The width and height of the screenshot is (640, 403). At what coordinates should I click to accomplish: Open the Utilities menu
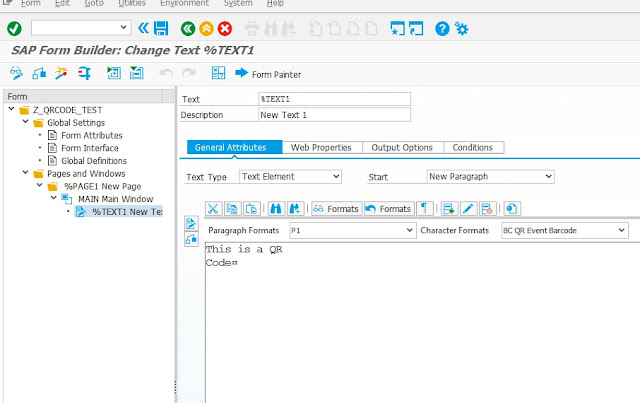pos(132,3)
